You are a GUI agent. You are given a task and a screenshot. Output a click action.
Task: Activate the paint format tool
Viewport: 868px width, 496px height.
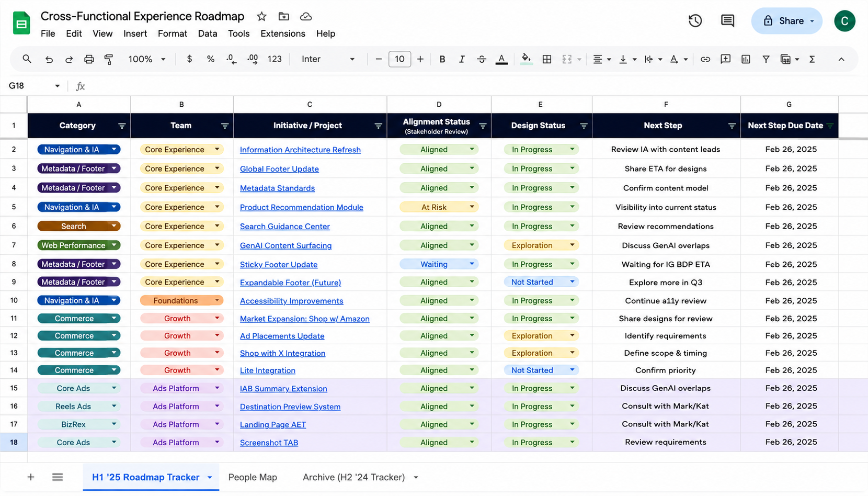pyautogui.click(x=109, y=59)
